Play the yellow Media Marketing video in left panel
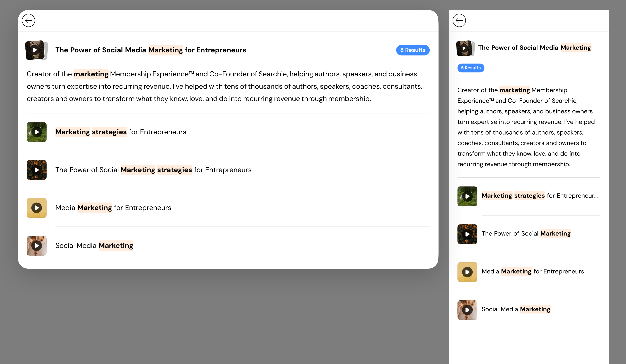626x364 pixels. pyautogui.click(x=37, y=208)
